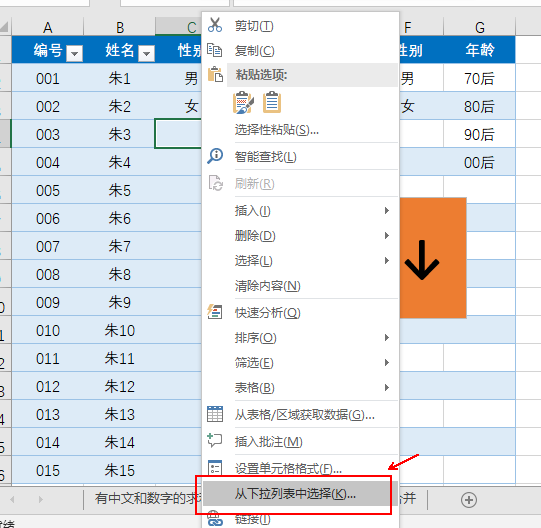Click cell containing 70后

[x=480, y=78]
